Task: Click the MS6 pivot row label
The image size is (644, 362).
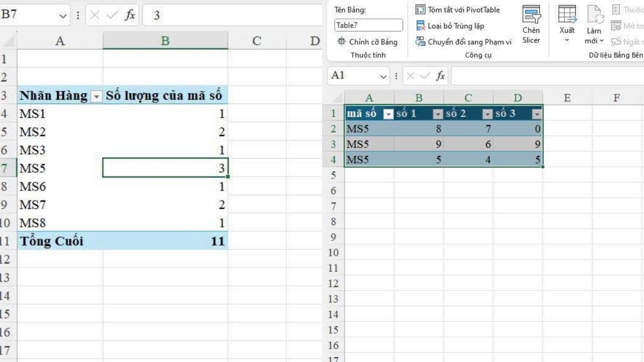Action: (x=33, y=187)
